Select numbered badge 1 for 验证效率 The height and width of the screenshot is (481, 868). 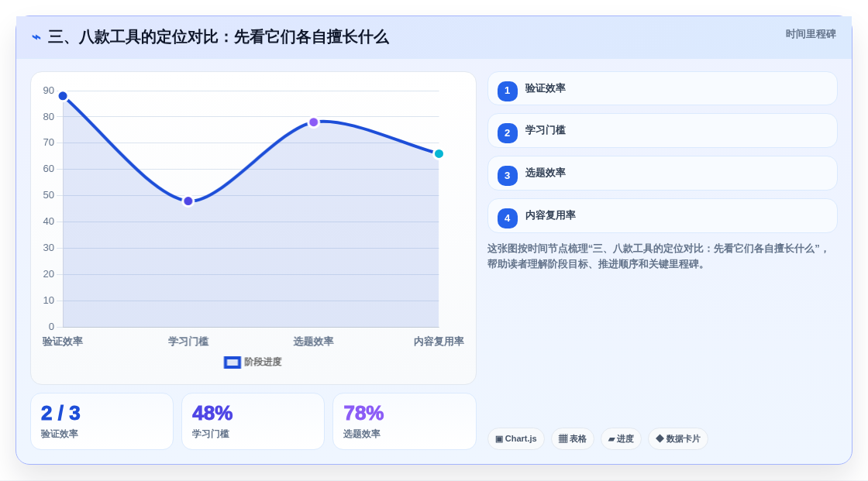(507, 91)
